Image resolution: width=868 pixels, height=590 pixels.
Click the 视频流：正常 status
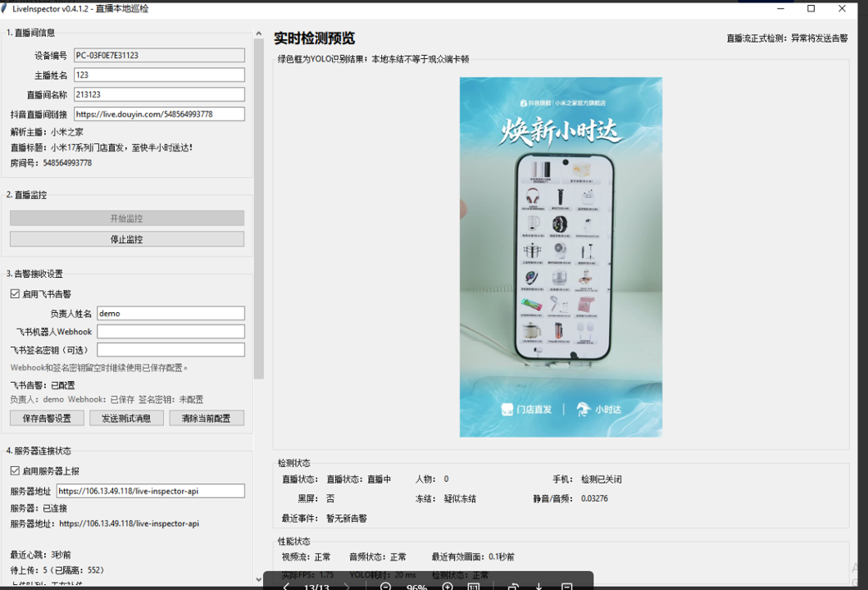click(x=306, y=556)
